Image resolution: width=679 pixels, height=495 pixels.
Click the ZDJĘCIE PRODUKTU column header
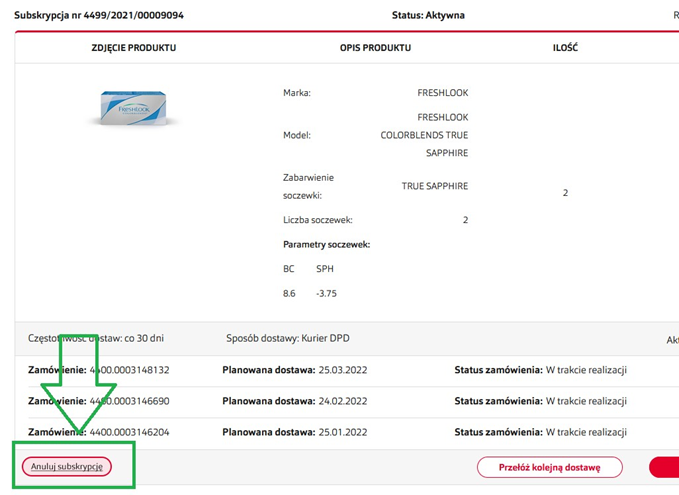[133, 48]
